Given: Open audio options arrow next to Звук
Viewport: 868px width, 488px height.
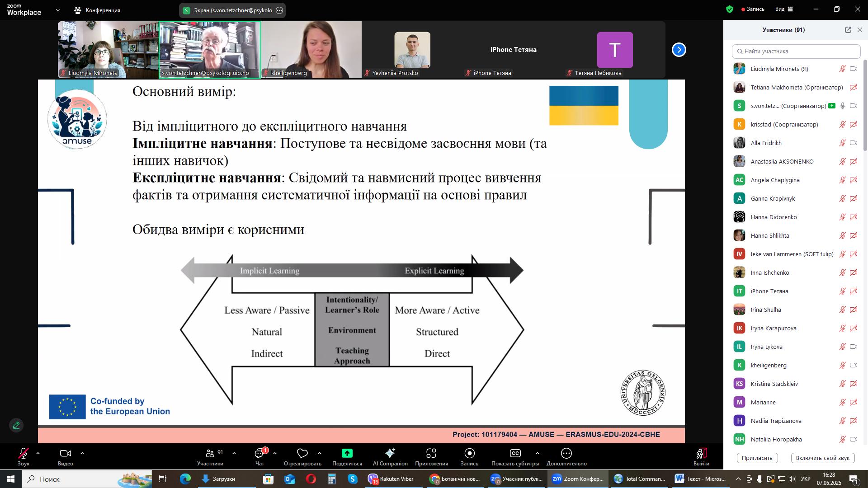Looking at the screenshot, I should [38, 453].
